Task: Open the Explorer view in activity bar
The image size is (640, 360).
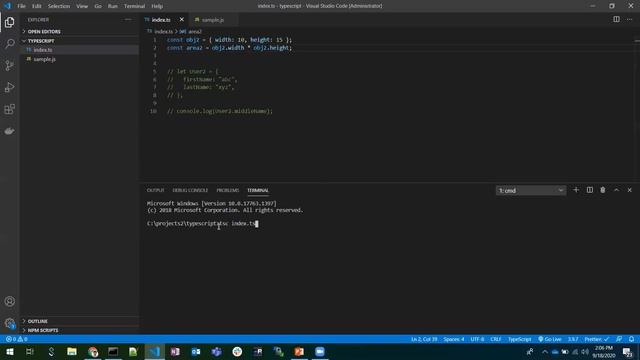Action: point(10,22)
